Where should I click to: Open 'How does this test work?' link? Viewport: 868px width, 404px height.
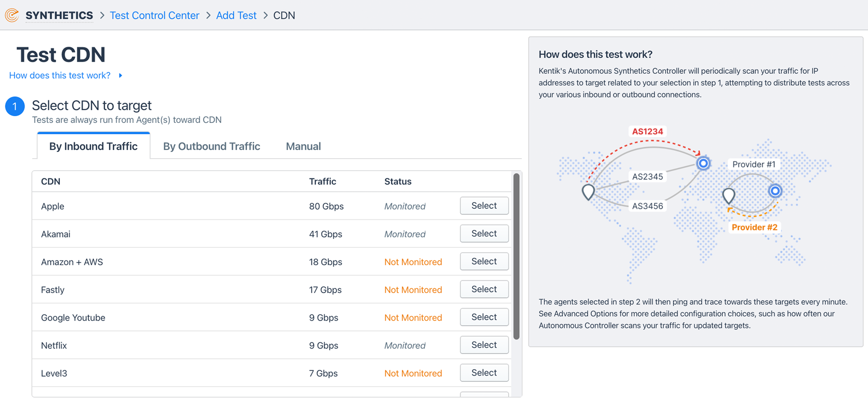pyautogui.click(x=60, y=75)
